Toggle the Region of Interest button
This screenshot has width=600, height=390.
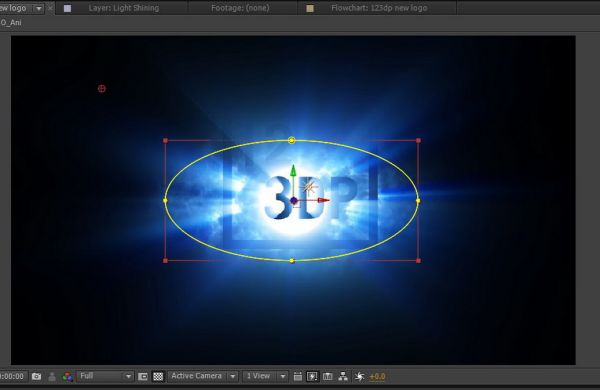(143, 377)
